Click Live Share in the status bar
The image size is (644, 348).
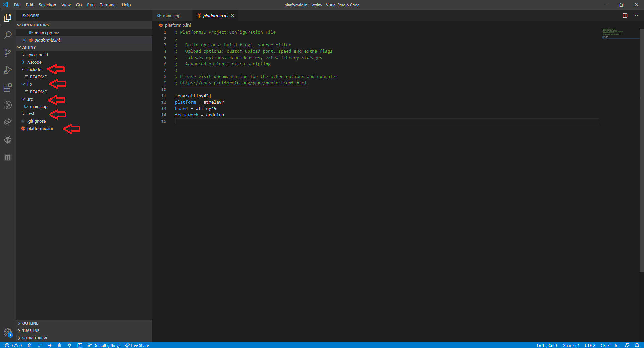point(137,345)
